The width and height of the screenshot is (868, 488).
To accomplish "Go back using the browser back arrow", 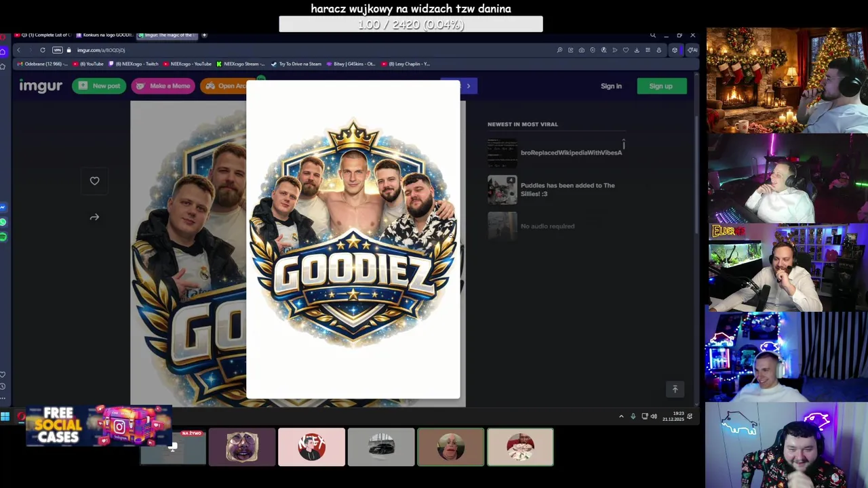I will [x=18, y=50].
